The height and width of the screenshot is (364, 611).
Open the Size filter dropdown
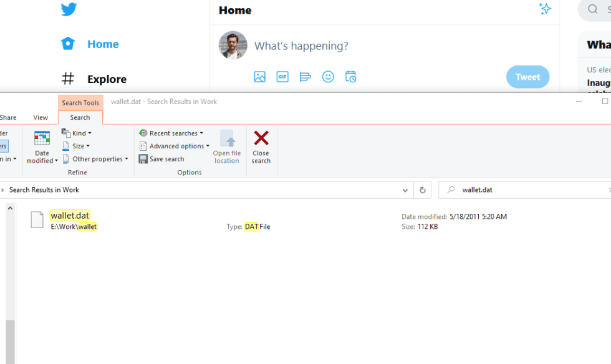click(x=77, y=146)
